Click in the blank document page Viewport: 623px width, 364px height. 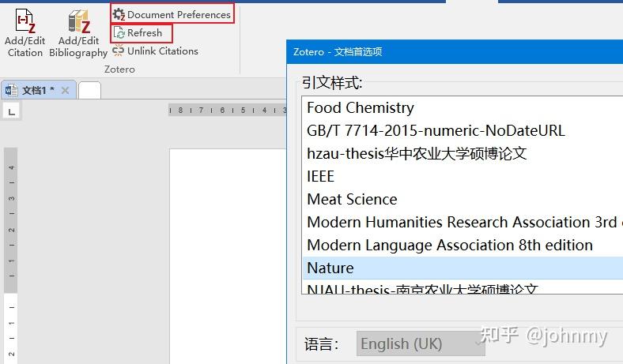228,256
